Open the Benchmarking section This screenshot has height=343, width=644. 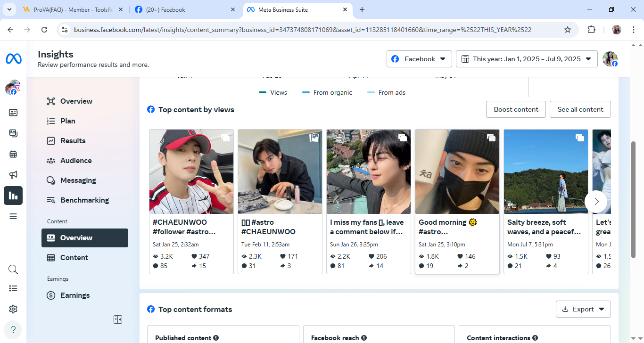tap(85, 200)
